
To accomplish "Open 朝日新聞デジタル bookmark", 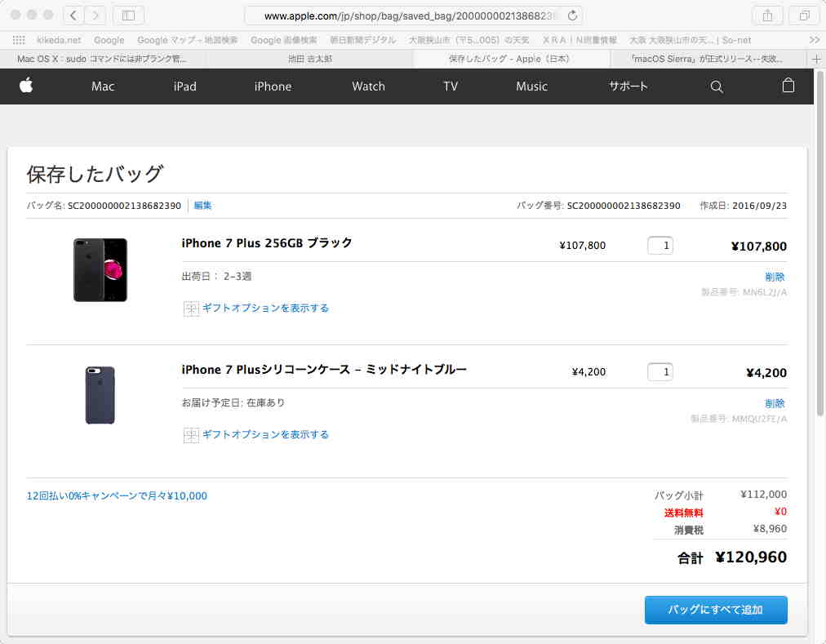I will pos(362,40).
